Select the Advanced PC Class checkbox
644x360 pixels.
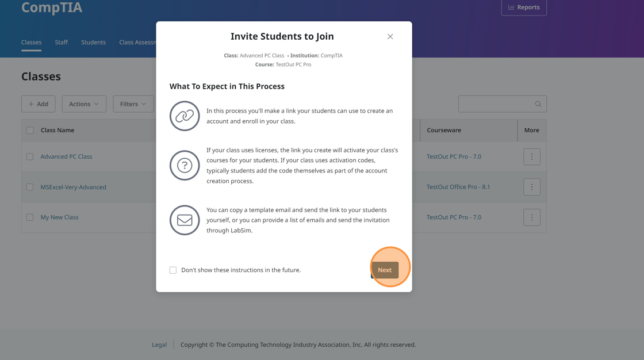click(30, 156)
